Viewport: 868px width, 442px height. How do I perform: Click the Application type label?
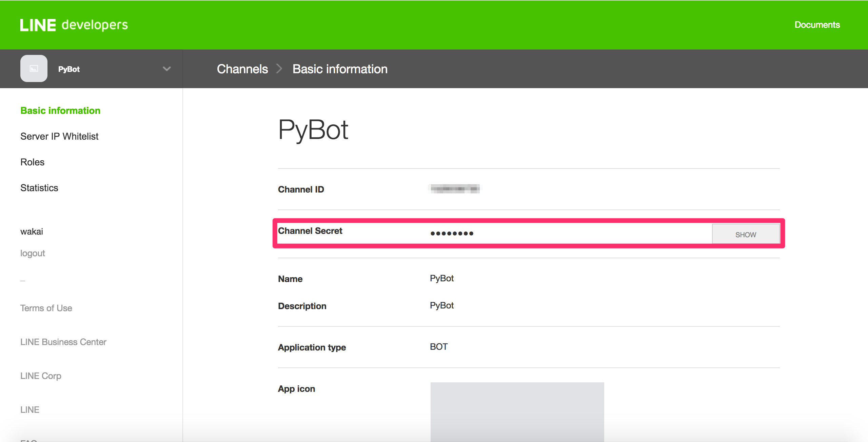point(312,347)
